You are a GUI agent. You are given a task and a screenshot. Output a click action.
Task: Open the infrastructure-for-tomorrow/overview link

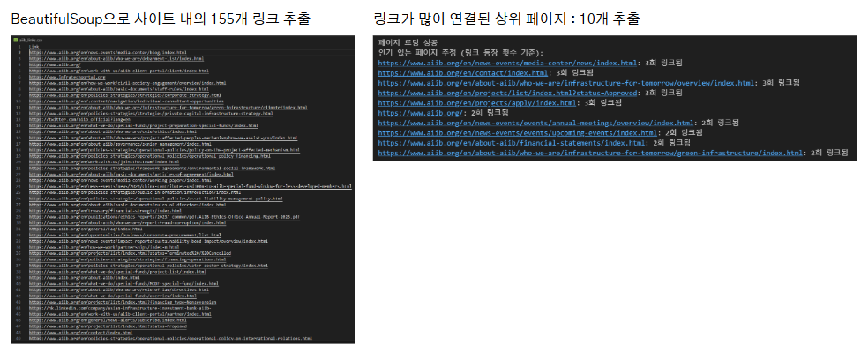coord(566,83)
